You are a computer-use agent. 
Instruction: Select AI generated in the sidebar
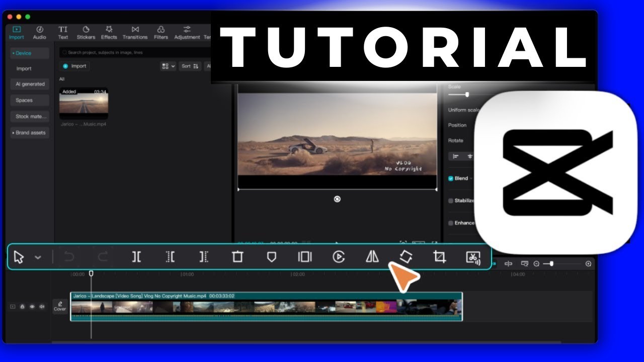(30, 84)
